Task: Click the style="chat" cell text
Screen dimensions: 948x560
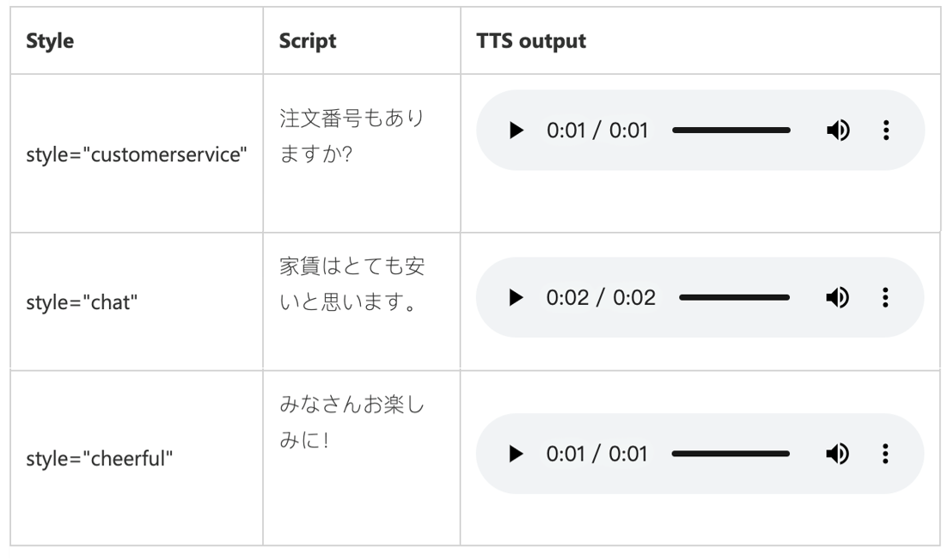Action: [x=82, y=302]
